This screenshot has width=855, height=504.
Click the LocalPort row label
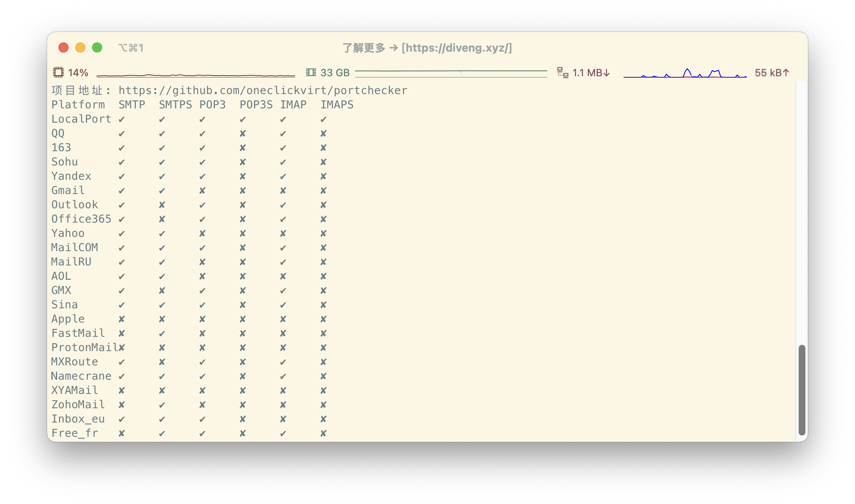tap(82, 119)
